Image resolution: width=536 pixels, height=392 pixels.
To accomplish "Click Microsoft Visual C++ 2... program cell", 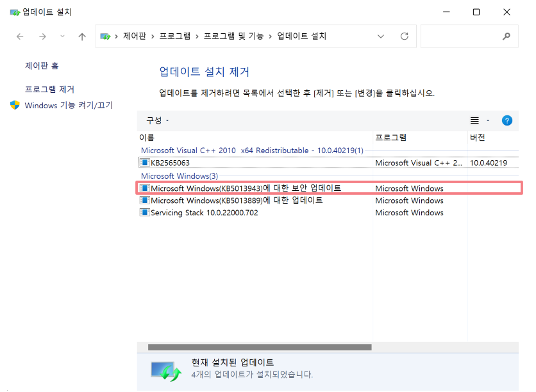I will point(419,163).
